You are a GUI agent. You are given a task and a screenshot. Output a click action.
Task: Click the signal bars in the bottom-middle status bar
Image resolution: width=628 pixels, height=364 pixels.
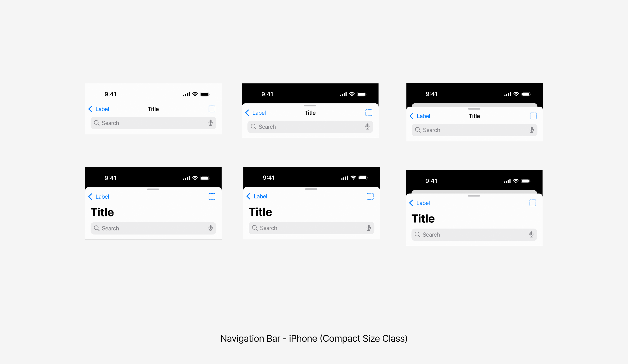click(x=344, y=178)
